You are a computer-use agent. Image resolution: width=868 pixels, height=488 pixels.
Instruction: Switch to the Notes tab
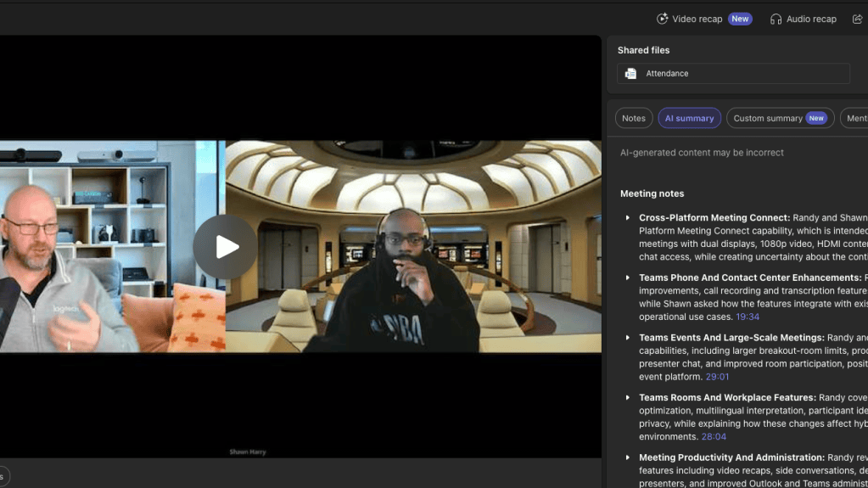click(x=633, y=118)
